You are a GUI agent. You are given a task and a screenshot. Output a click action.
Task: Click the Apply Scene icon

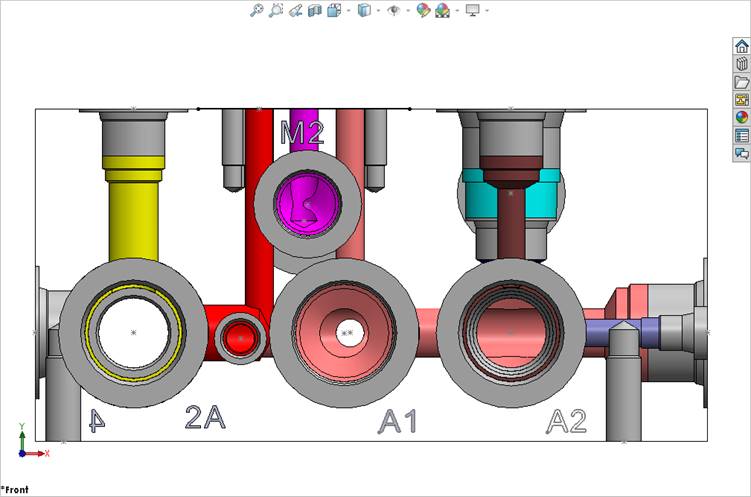click(x=442, y=10)
